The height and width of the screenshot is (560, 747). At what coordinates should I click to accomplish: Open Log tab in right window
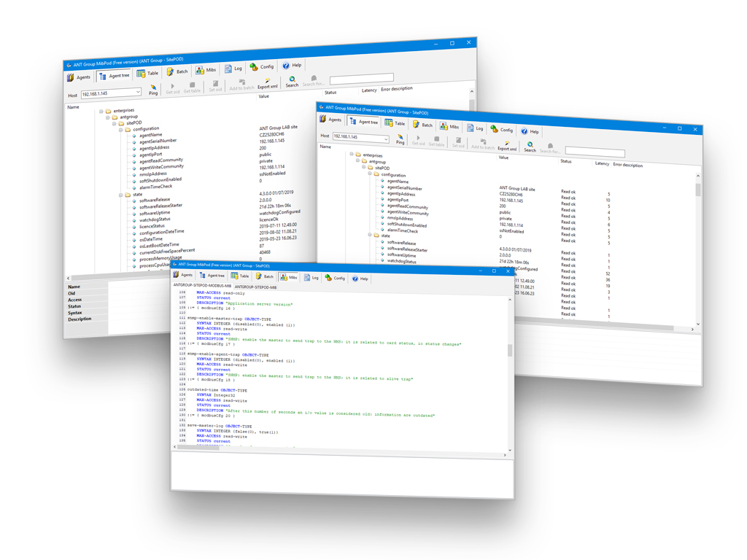[475, 128]
